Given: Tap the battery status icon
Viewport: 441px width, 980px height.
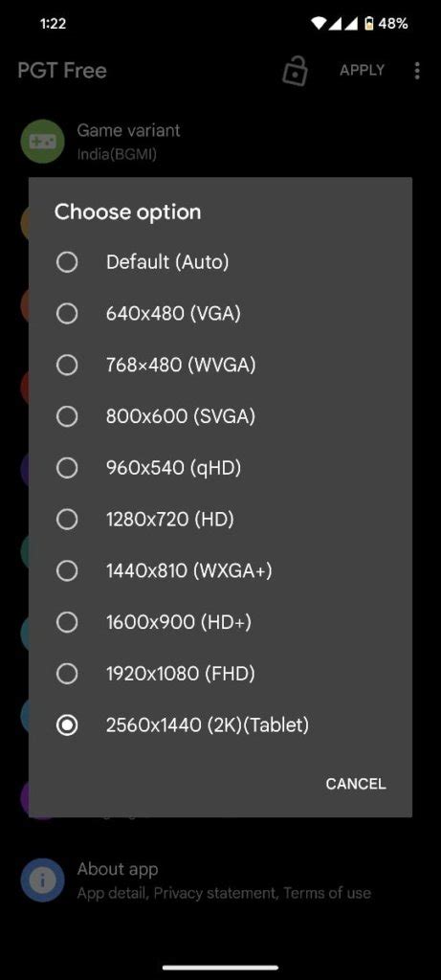Looking at the screenshot, I should tap(369, 24).
